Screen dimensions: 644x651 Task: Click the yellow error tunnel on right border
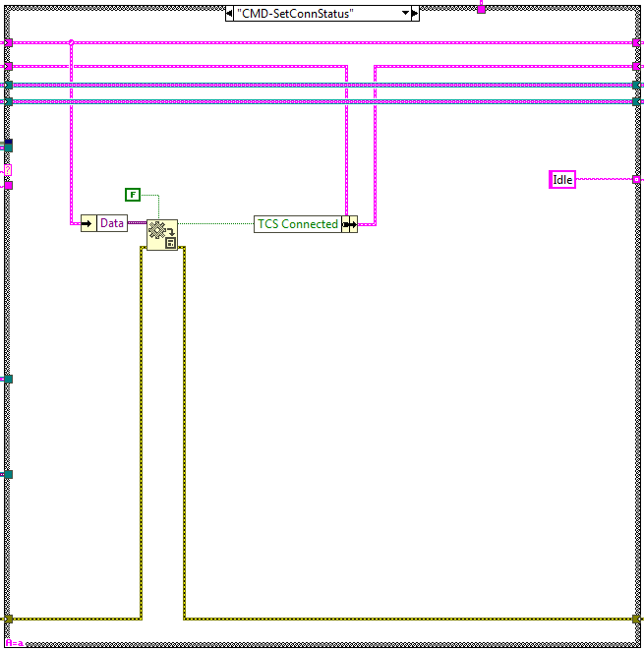636,619
